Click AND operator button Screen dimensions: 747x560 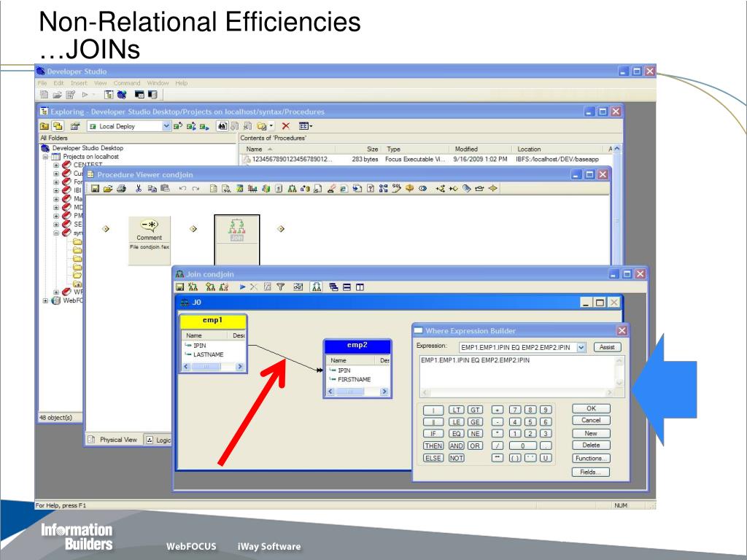click(457, 446)
